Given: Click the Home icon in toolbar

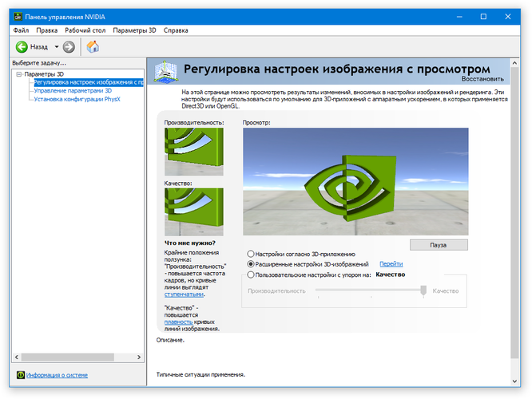Looking at the screenshot, I should 93,46.
